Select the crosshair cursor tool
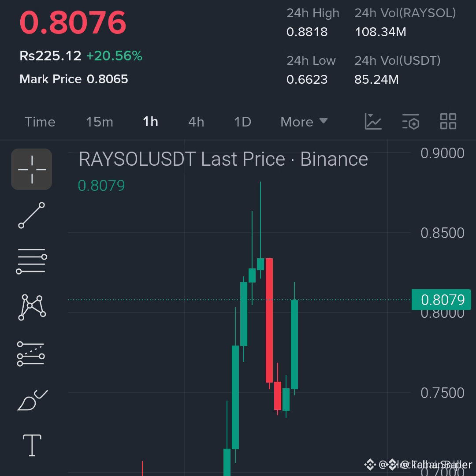 tap(32, 169)
